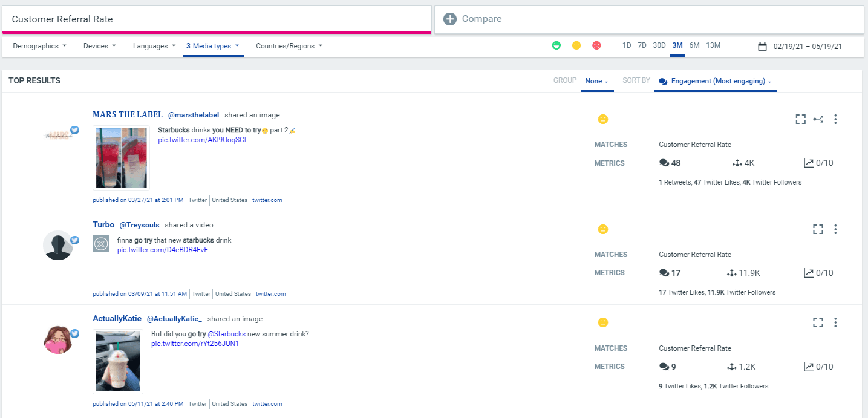
Task: Click the share icon on the top result
Action: [818, 119]
